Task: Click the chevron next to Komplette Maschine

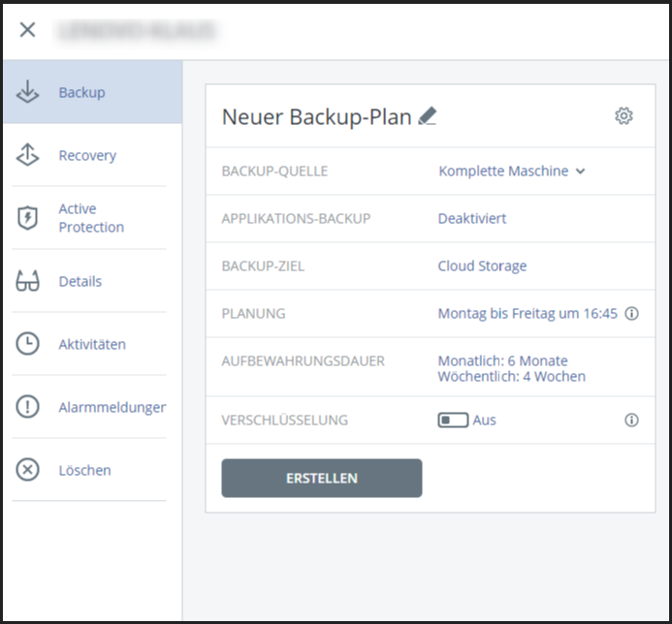Action: pos(581,172)
